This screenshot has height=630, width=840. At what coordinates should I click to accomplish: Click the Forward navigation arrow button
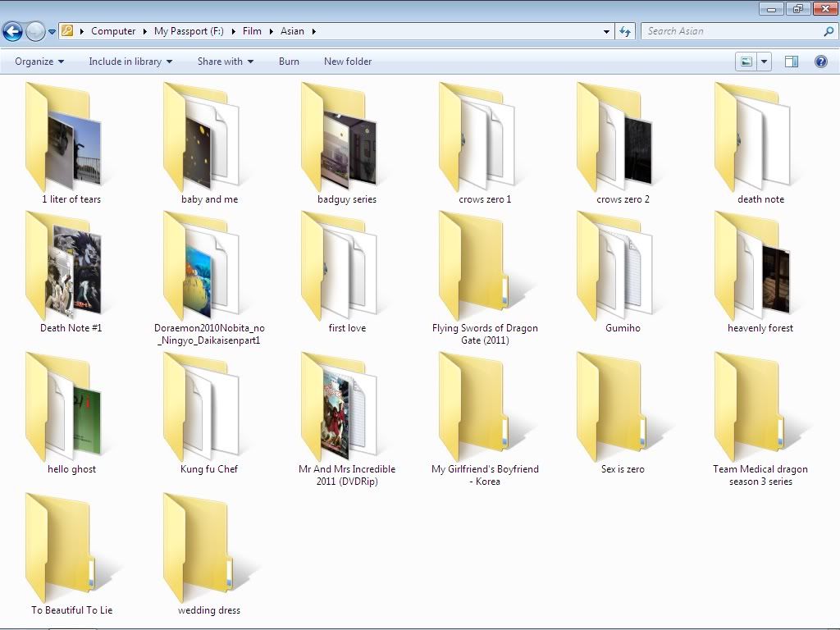coord(35,32)
